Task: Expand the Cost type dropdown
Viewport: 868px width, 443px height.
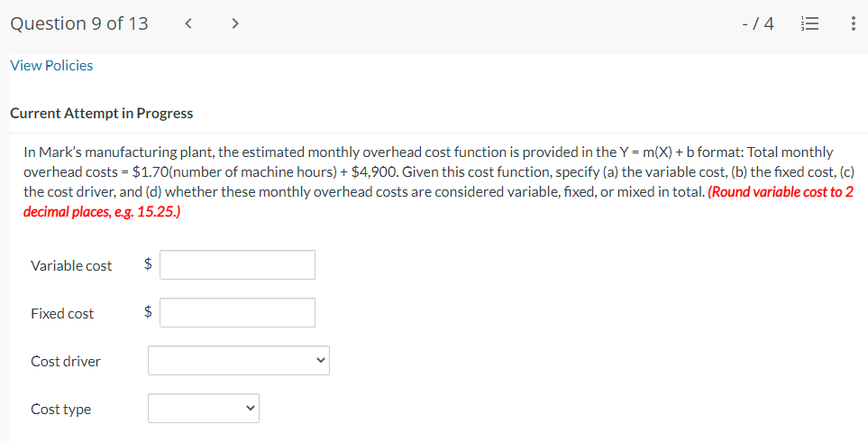Action: pyautogui.click(x=204, y=409)
